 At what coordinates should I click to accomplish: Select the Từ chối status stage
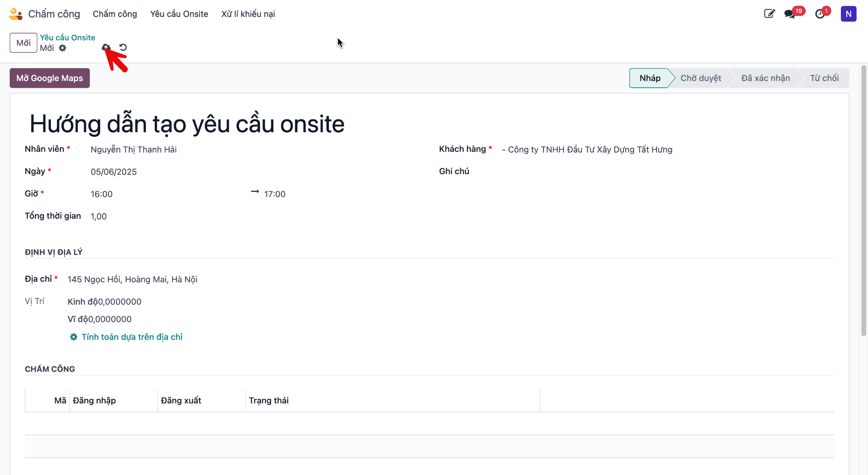click(824, 78)
